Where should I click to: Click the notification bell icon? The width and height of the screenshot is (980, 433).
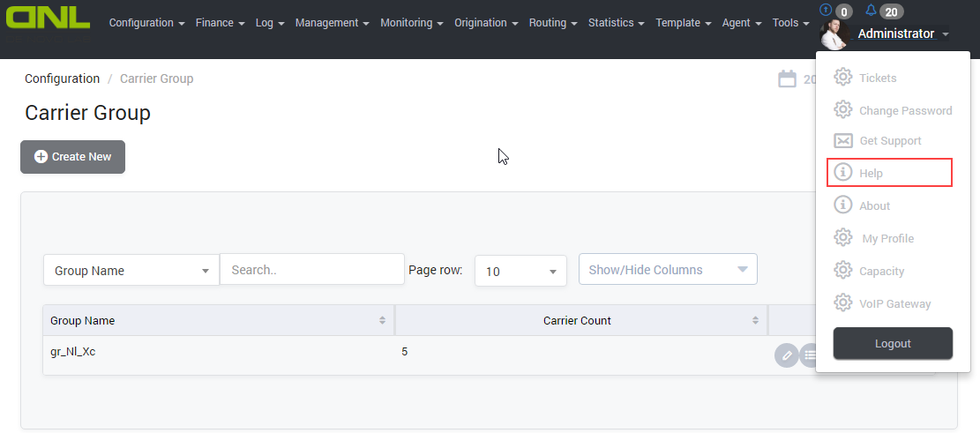872,11
